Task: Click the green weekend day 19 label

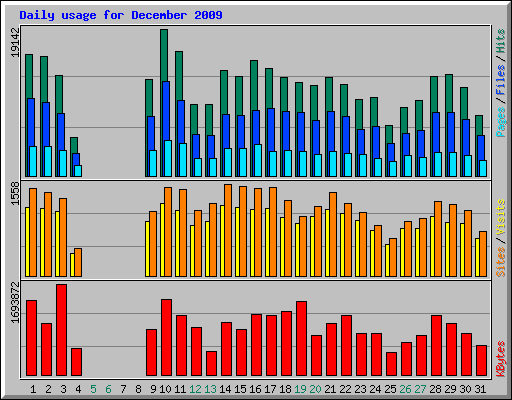Action: coord(300,389)
